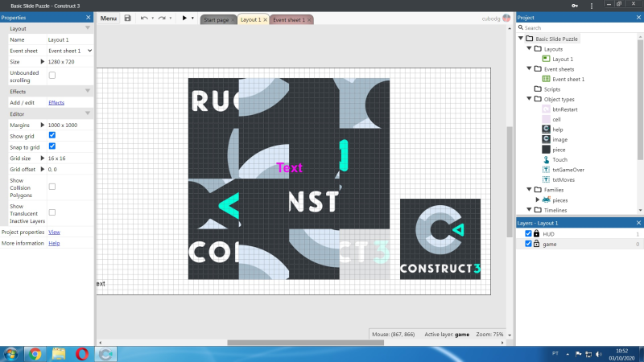Open the undo history dropdown arrow
Screen dimensions: 644x362
153,18
